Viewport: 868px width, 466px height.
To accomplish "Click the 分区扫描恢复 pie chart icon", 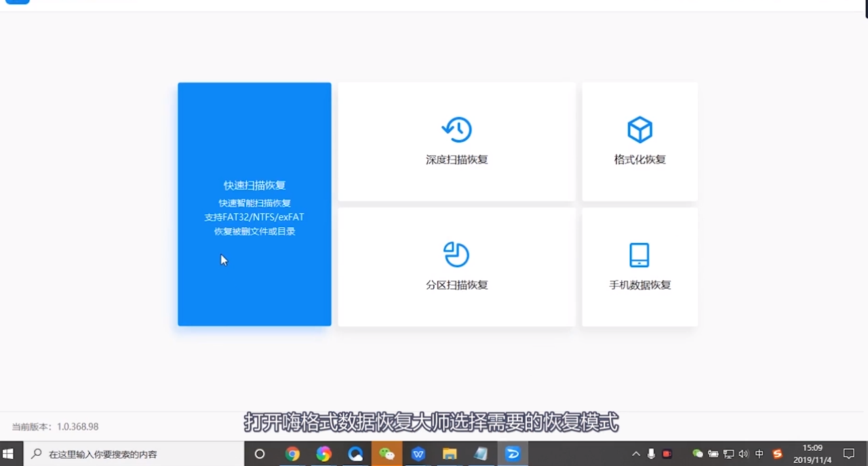I will coord(456,254).
